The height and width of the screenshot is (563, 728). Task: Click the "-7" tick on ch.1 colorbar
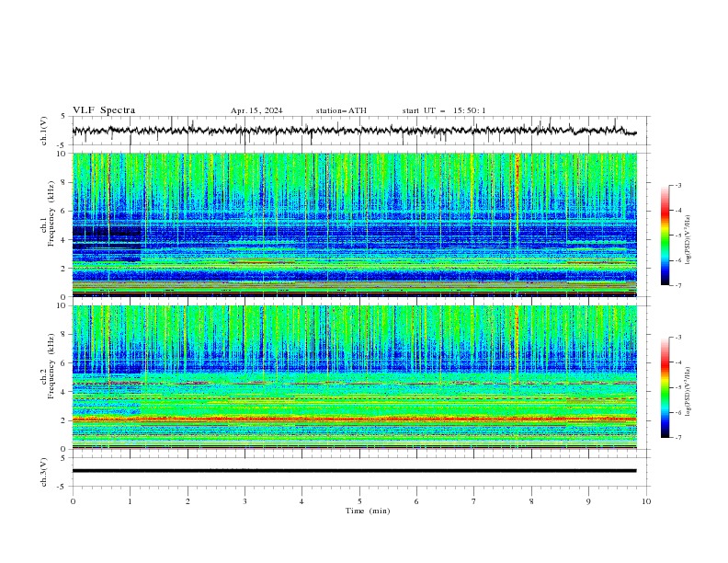677,285
